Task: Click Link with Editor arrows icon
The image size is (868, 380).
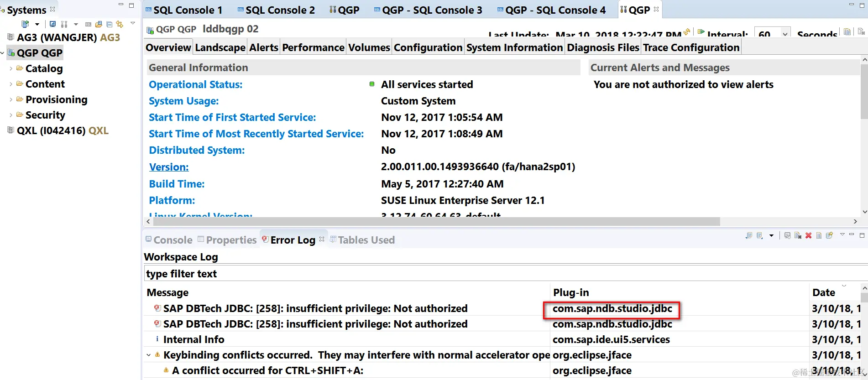Action: tap(120, 24)
